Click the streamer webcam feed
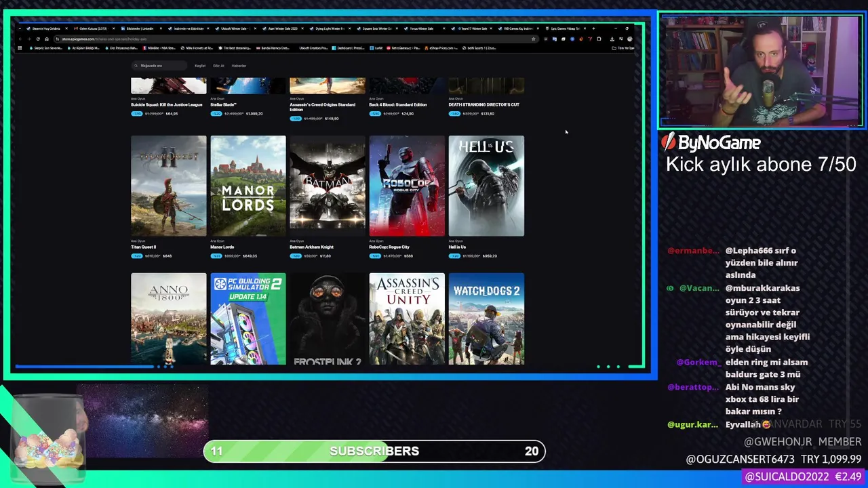 [761, 70]
